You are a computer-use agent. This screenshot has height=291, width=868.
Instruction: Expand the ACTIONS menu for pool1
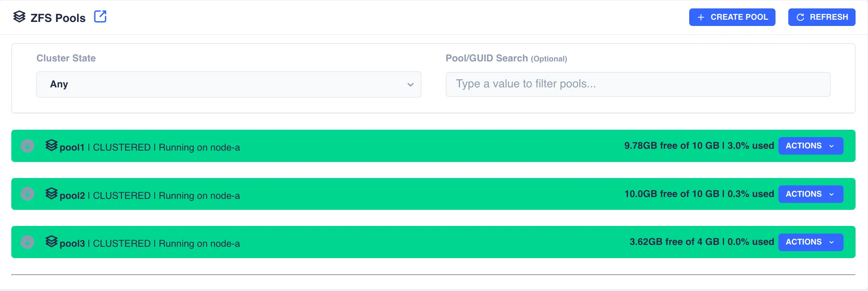coord(811,145)
